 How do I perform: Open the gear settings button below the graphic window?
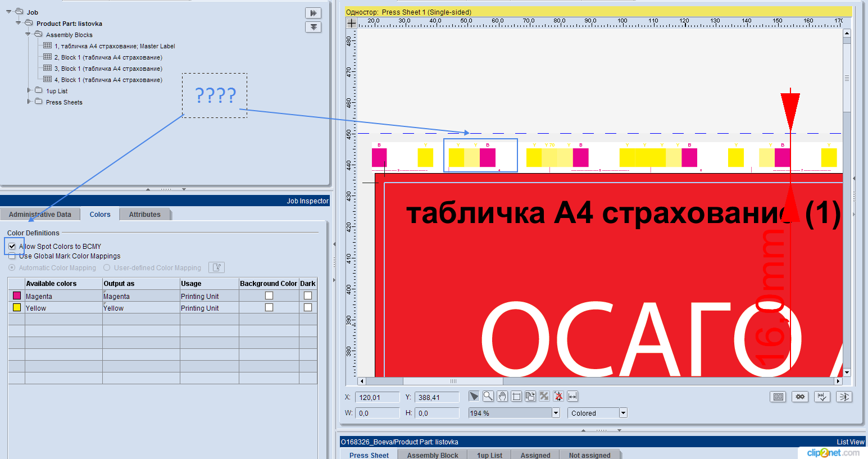[x=800, y=397]
